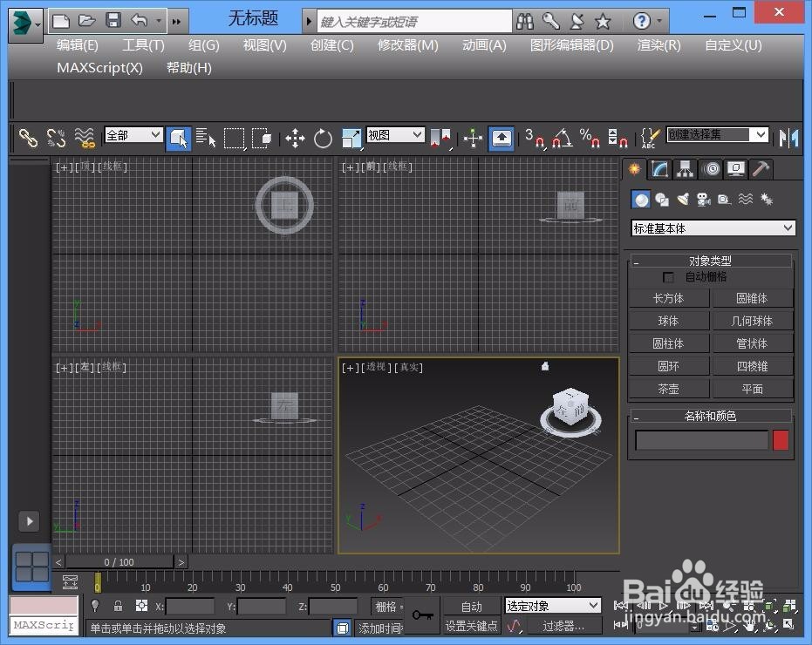
Task: Select the Systems category gears icon
Action: tap(767, 200)
